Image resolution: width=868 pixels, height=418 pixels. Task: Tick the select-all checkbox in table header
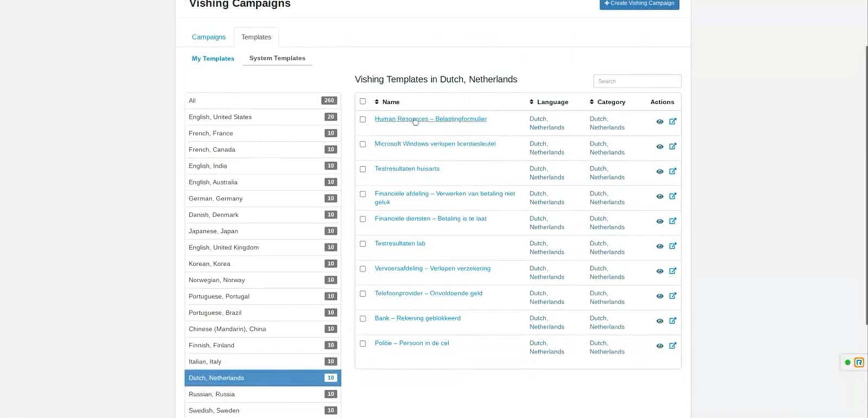(363, 102)
